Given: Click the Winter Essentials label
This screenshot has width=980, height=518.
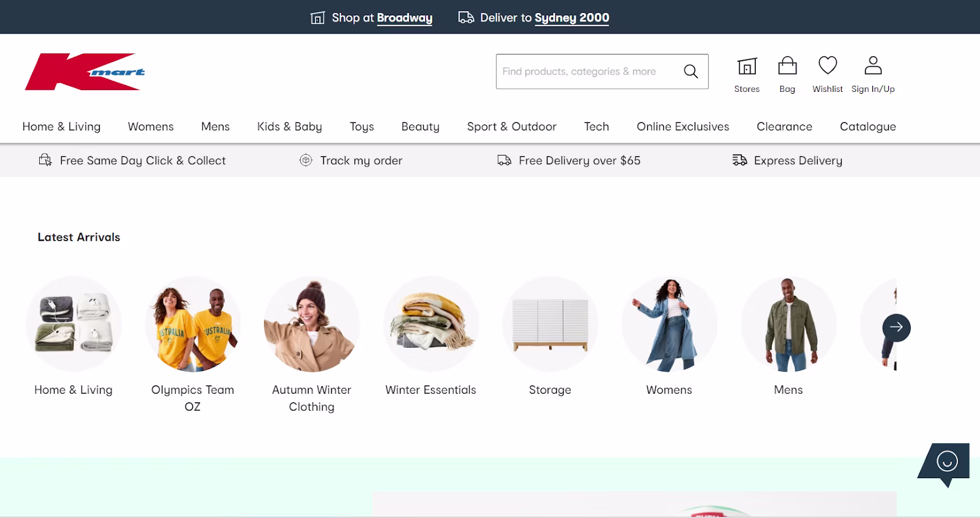Looking at the screenshot, I should 431,390.
